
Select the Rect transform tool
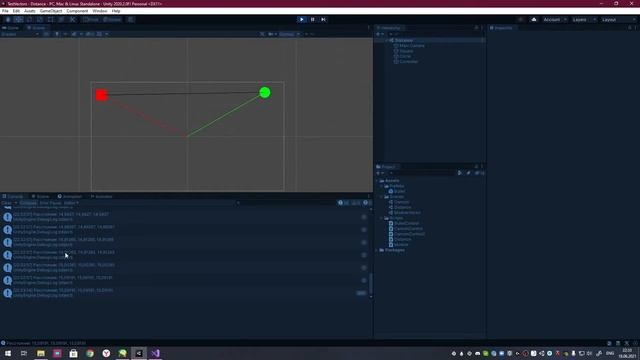[51, 19]
